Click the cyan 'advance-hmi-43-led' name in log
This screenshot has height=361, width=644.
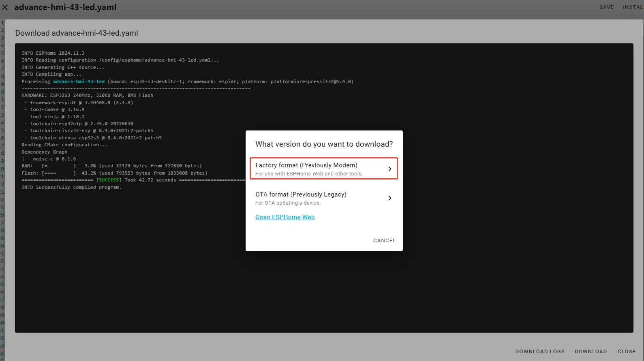point(79,81)
